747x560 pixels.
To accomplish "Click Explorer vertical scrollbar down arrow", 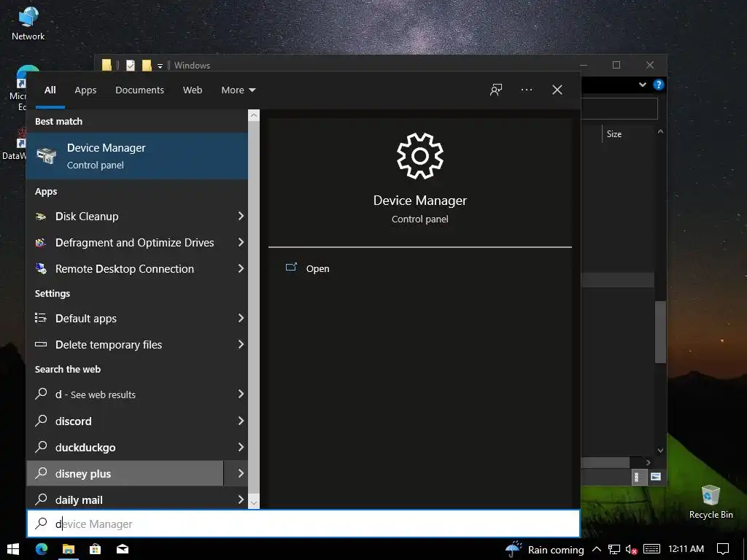I will [660, 450].
